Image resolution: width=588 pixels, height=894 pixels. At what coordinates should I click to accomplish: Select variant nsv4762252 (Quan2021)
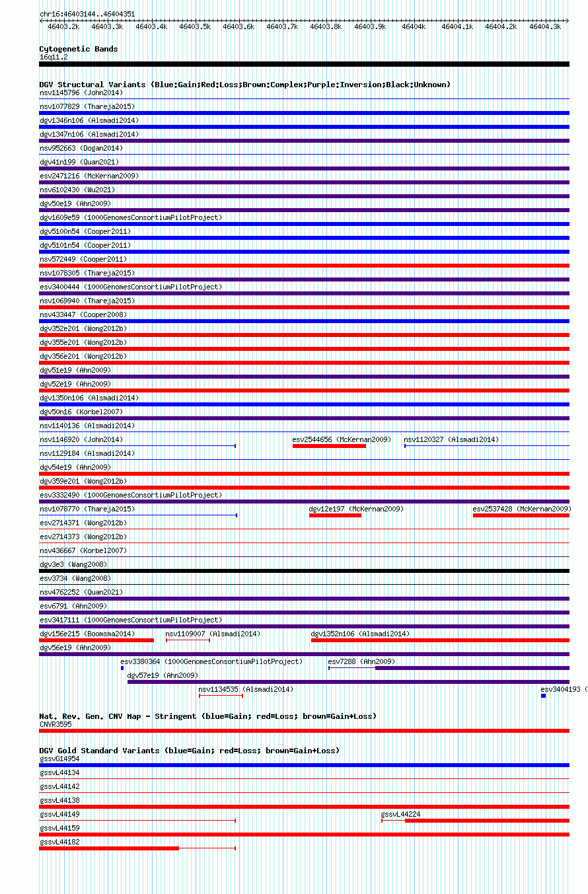(x=304, y=599)
